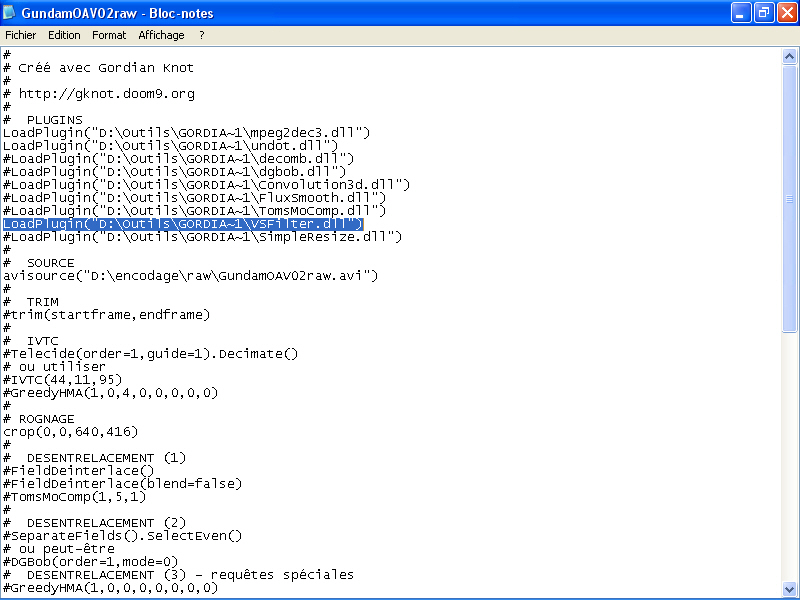Open the ? help menu

click(x=202, y=35)
